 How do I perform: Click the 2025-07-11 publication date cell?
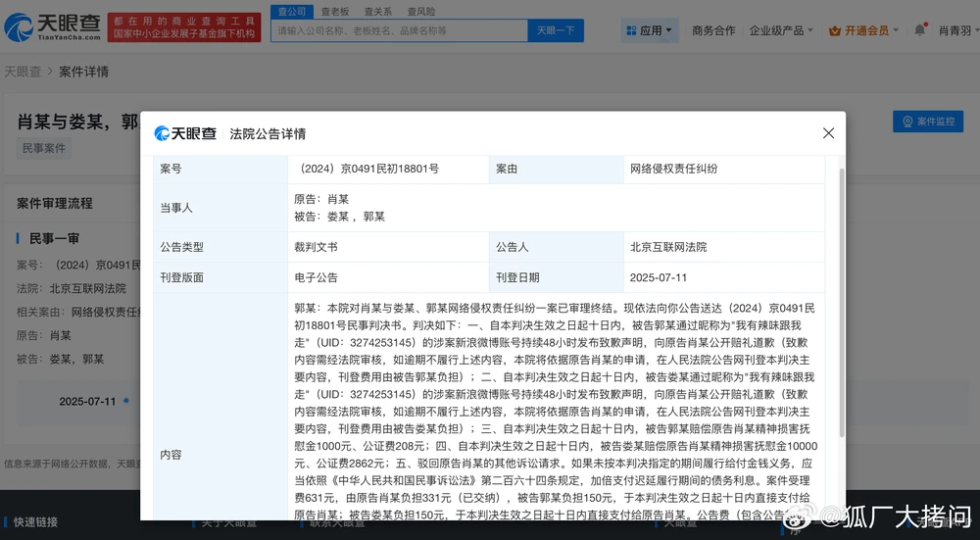tap(724, 277)
